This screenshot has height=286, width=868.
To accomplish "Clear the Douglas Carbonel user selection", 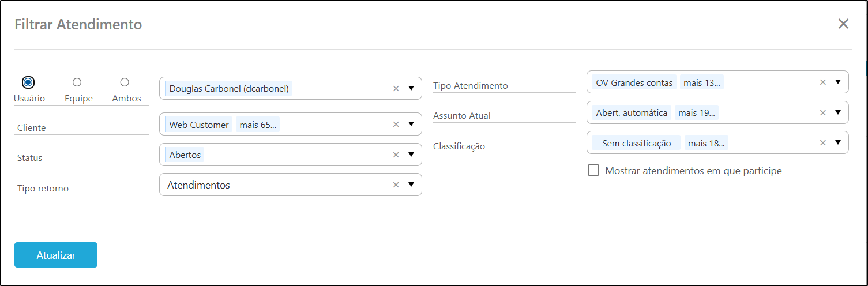I will coord(396,88).
